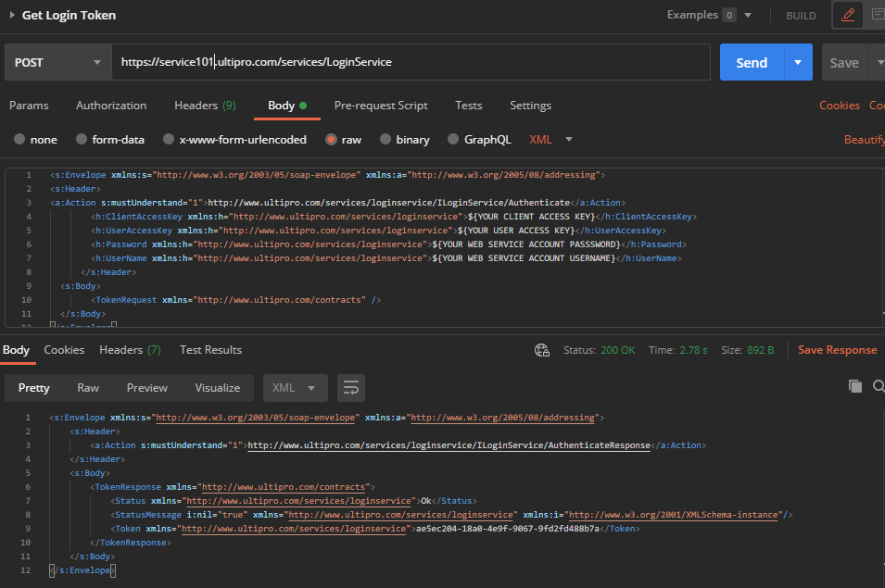Click the ultipro contracts URL in response line 6
Image resolution: width=885 pixels, height=588 pixels.
tap(284, 487)
